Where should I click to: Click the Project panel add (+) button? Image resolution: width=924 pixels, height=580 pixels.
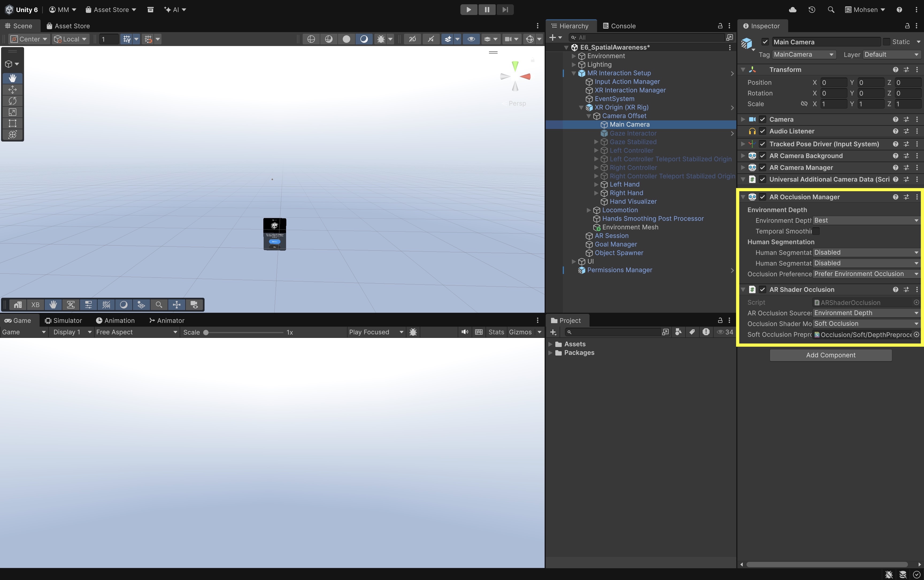click(x=553, y=332)
